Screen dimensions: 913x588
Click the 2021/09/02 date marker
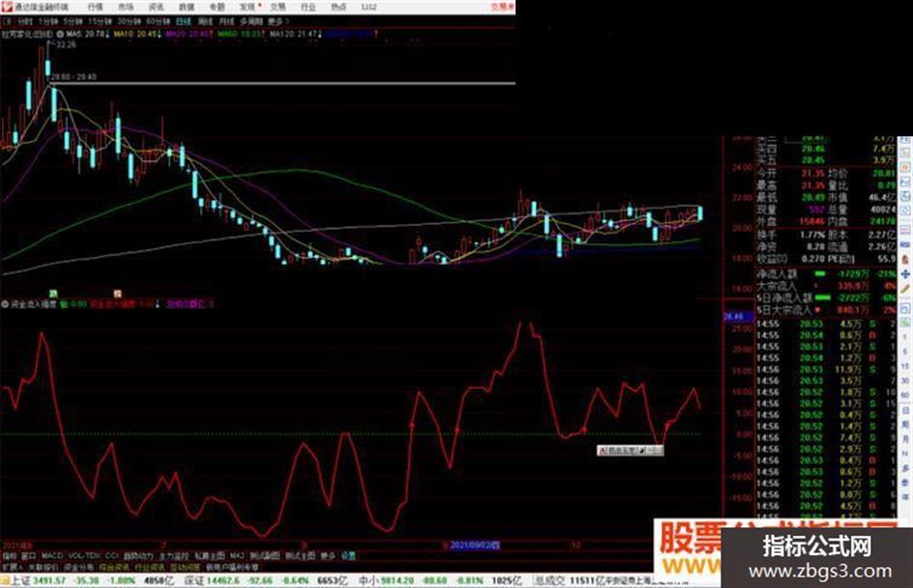(474, 546)
